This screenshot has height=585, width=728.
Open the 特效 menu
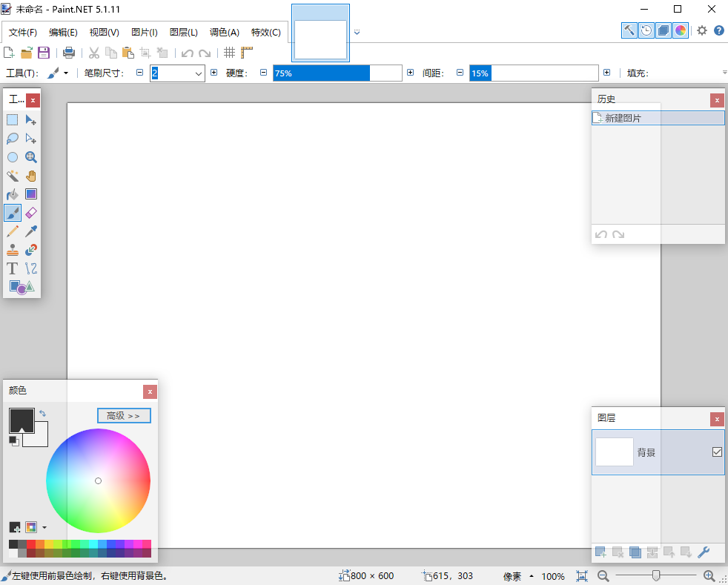pyautogui.click(x=265, y=33)
